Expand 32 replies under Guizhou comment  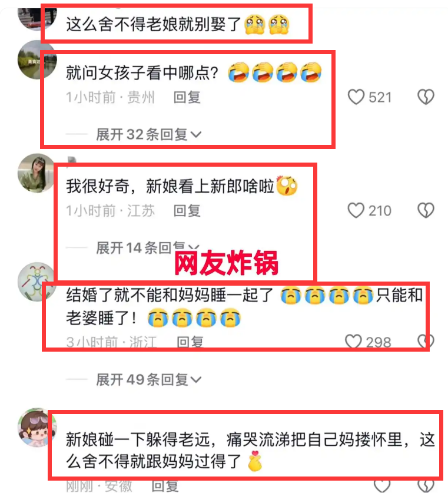148,134
